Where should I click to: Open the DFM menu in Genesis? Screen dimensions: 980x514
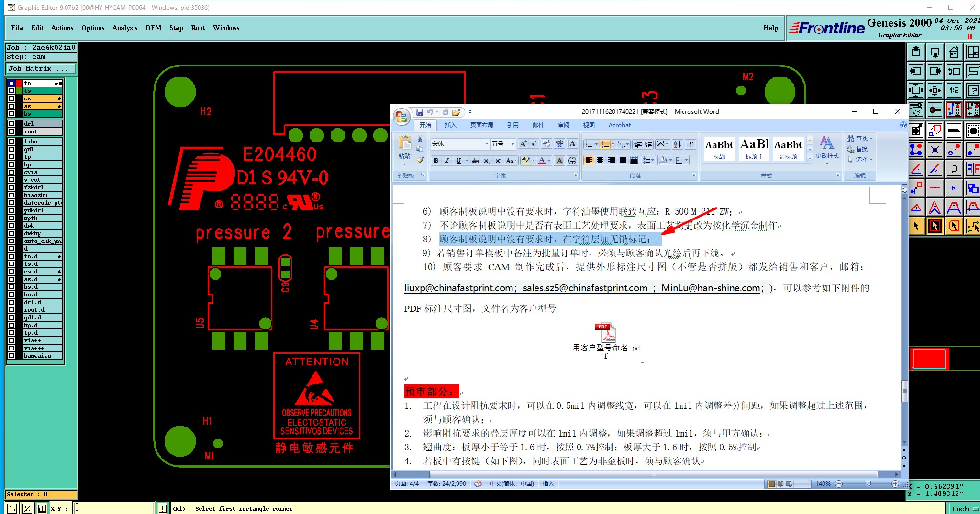click(154, 28)
